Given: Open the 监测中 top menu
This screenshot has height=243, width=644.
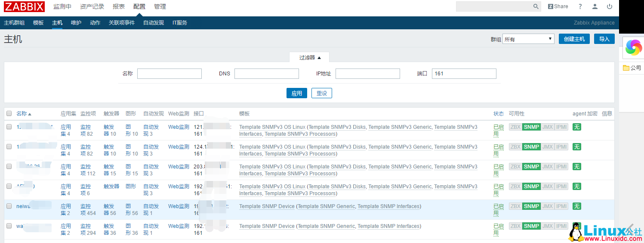Looking at the screenshot, I should pos(62,6).
